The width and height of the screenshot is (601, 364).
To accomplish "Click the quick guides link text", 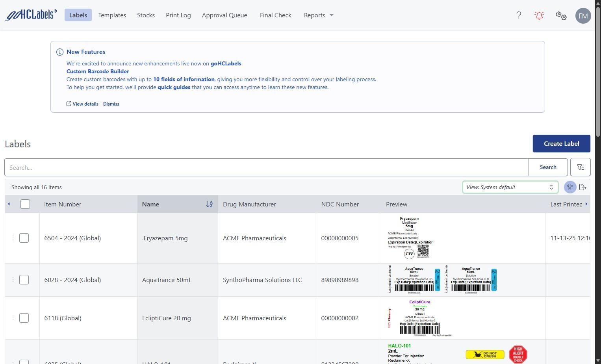I will click(174, 87).
